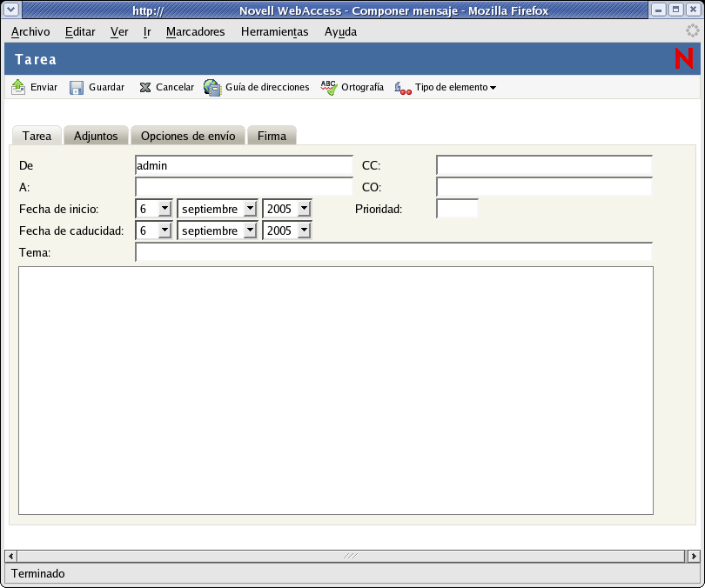Open the Fecha de inicio month dropdown
The image size is (705, 588).
tap(250, 209)
